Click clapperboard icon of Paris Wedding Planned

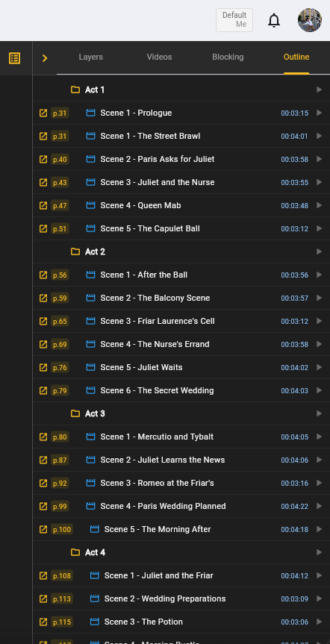[90, 506]
